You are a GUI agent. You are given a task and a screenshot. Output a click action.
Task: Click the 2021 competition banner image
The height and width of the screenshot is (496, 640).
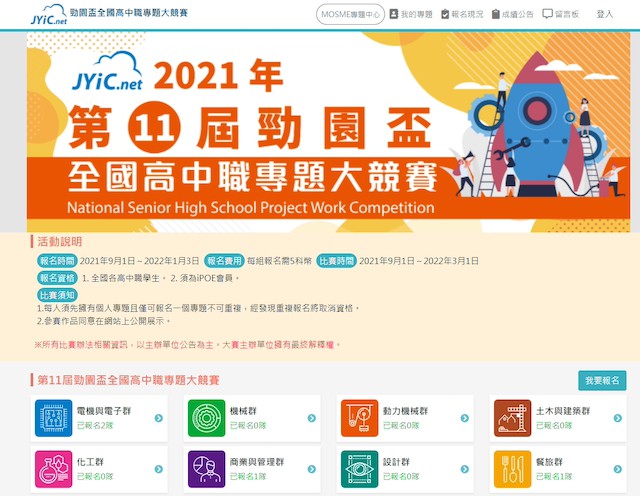coord(328,132)
